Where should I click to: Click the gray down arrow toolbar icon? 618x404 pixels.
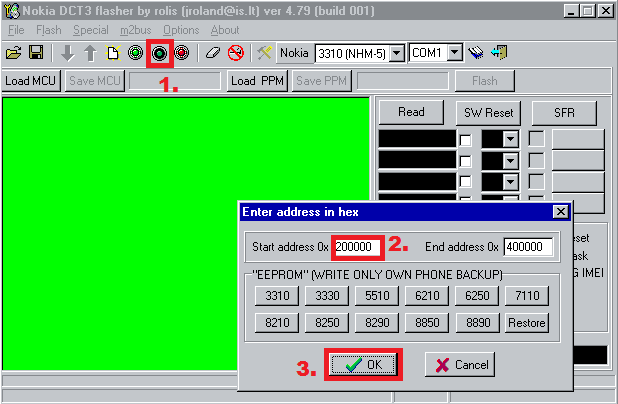67,53
